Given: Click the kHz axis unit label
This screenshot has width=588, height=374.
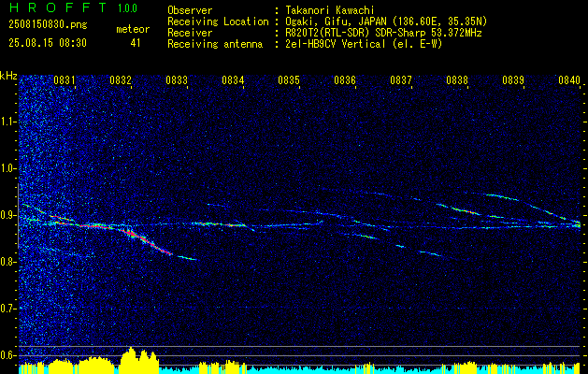Looking at the screenshot, I should 8,77.
